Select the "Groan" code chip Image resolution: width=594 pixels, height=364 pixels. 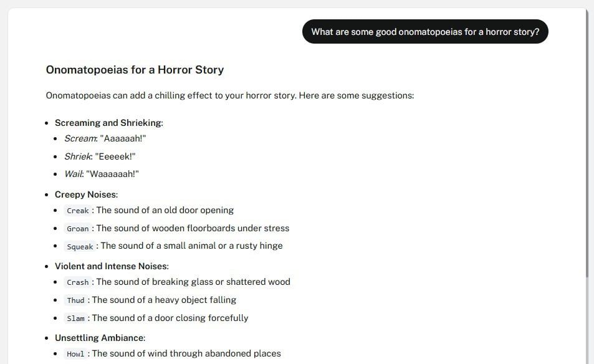point(78,229)
